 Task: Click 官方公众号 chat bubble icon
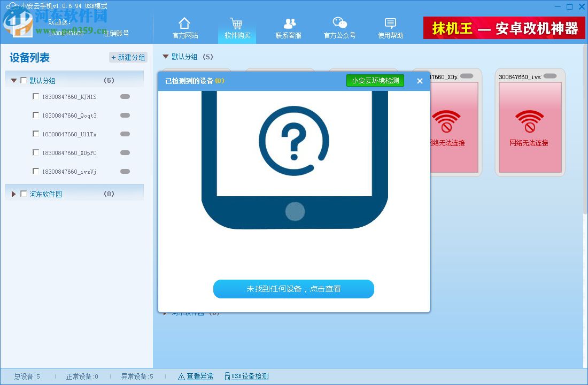(x=339, y=22)
